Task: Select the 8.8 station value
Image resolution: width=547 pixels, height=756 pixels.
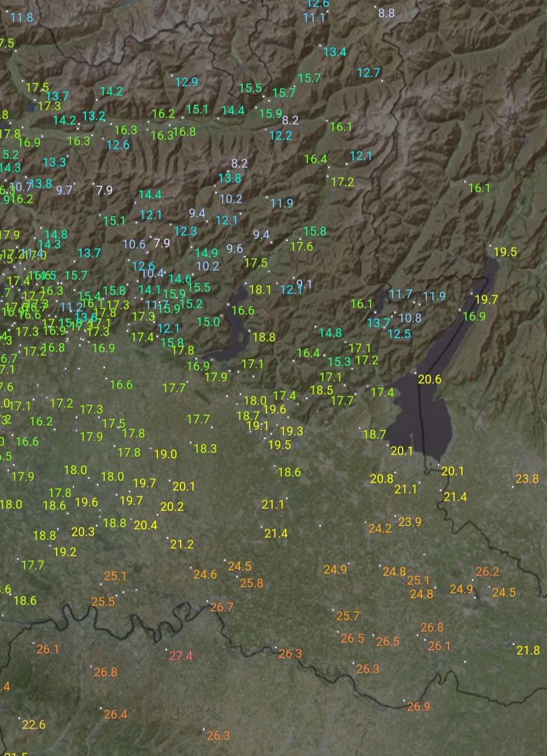Action: (386, 13)
